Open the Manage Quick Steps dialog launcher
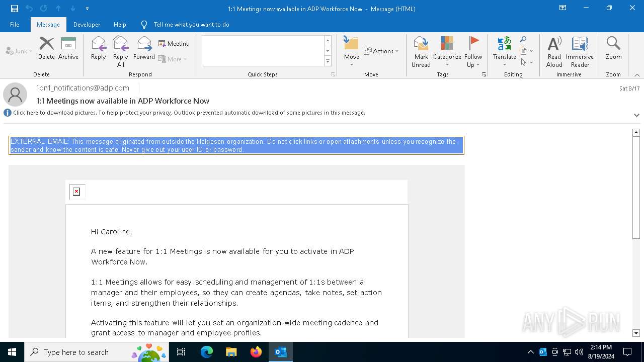This screenshot has width=644, height=362. [x=333, y=74]
